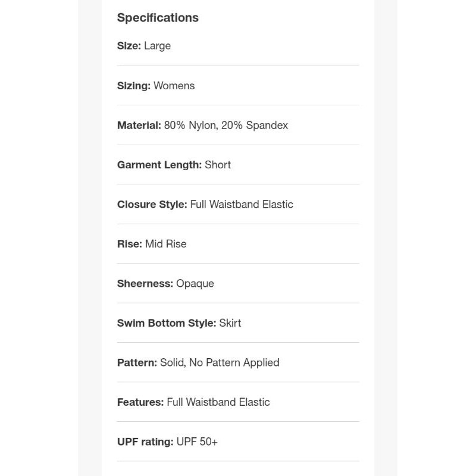Click the Swim Bottom Style label
Image resolution: width=476 pixels, height=476 pixels.
pos(166,323)
